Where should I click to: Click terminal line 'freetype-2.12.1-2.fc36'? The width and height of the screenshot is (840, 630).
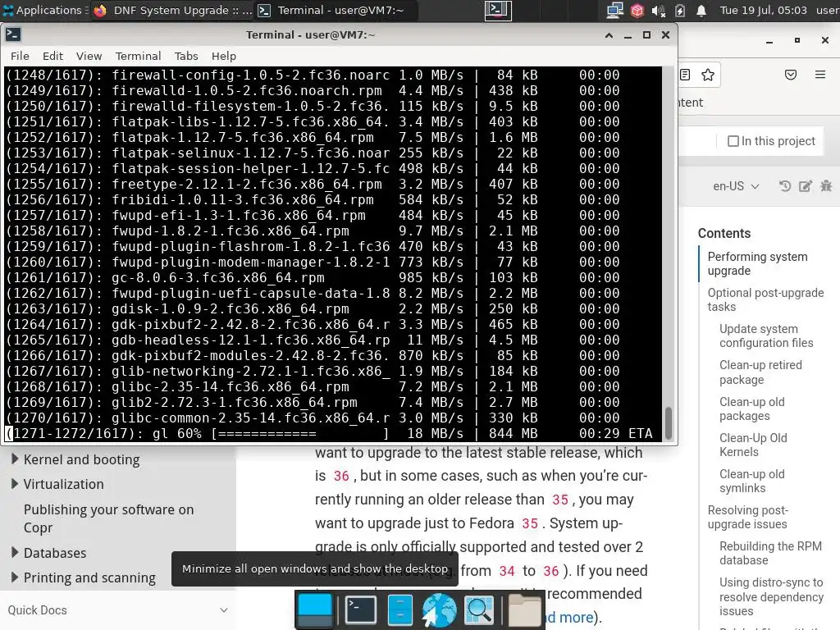tap(313, 184)
